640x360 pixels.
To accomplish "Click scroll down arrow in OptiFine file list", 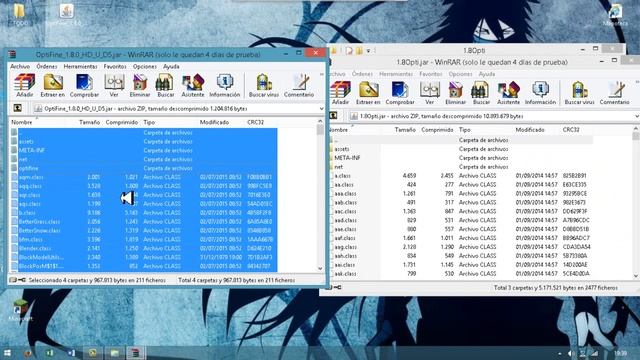I will (320, 268).
